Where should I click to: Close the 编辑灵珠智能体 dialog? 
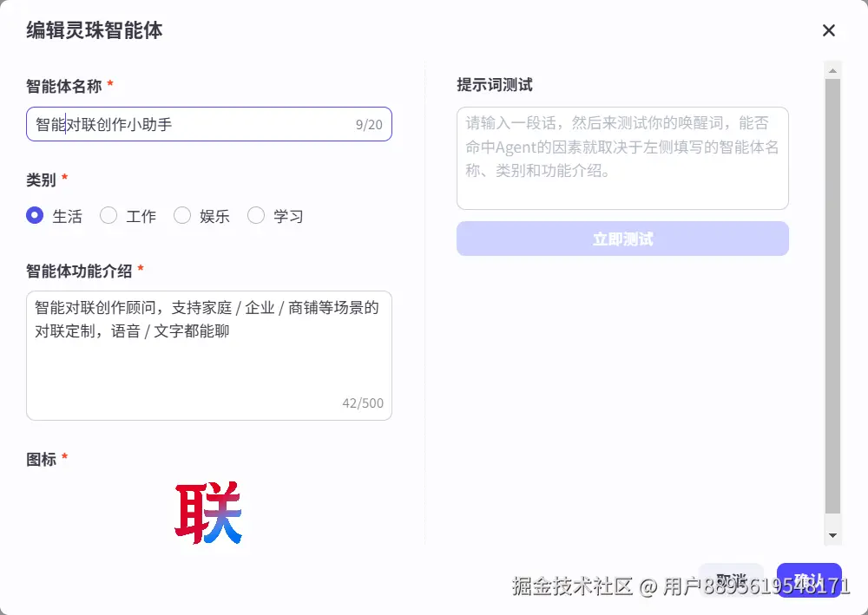point(829,30)
